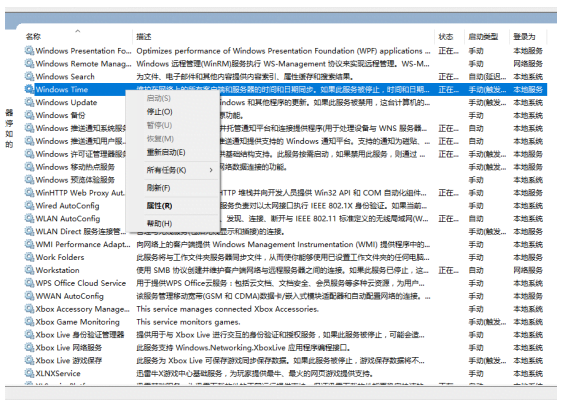Click the gear icon for Xbox Live 网络服务

29,347
